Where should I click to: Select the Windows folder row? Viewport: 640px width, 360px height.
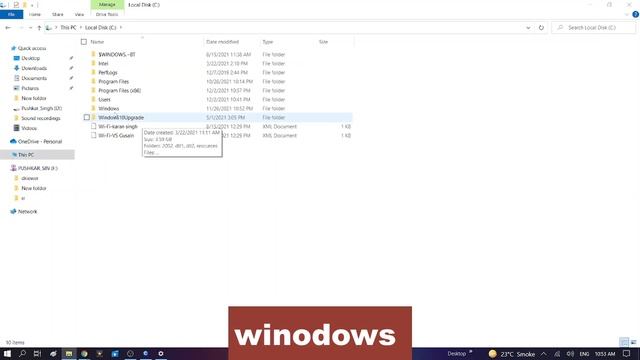[216, 109]
